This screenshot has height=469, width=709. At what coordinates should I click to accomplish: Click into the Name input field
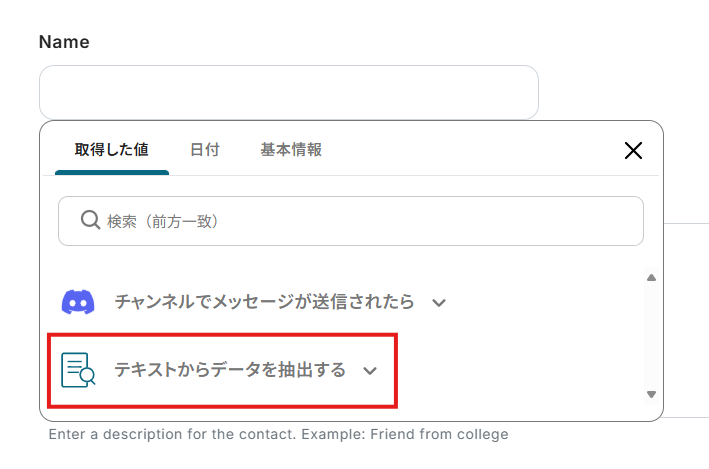click(x=288, y=93)
